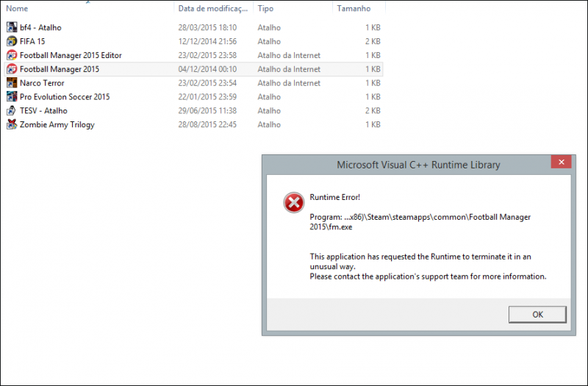Select the Zombie Army Trilogy file name
The height and width of the screenshot is (386, 588).
pyautogui.click(x=57, y=125)
